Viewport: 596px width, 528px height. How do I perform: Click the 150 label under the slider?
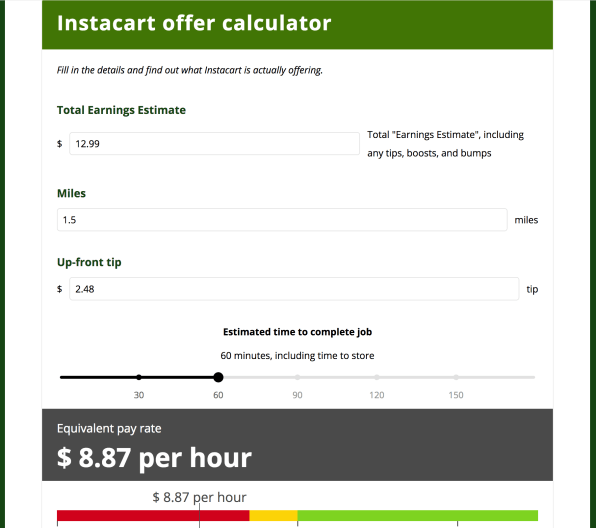[x=456, y=395]
